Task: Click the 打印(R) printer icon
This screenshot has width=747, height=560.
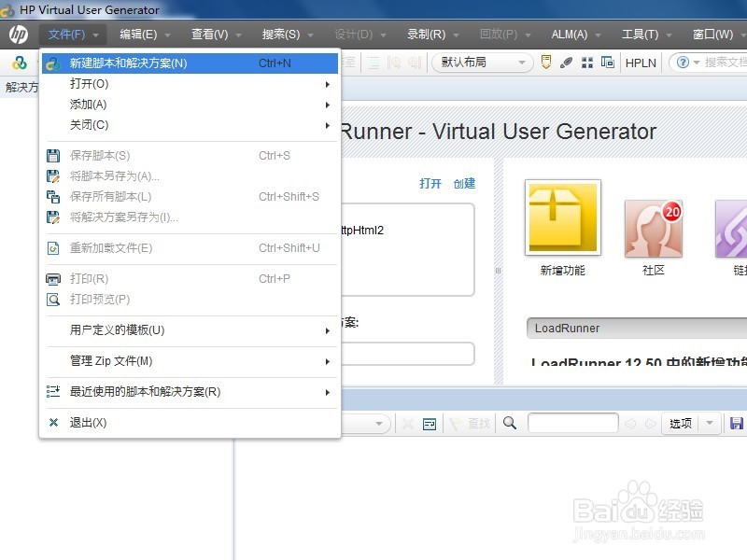Action: pos(53,279)
